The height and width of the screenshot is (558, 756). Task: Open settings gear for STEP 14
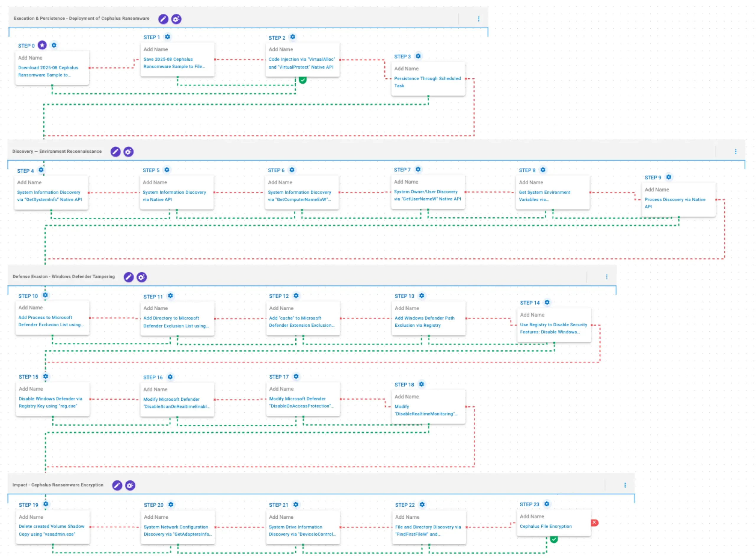[548, 303]
